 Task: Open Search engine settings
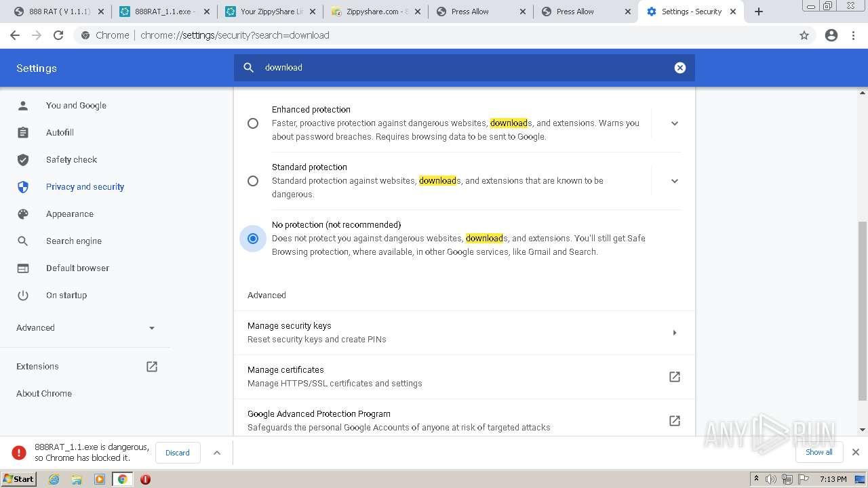pyautogui.click(x=74, y=241)
